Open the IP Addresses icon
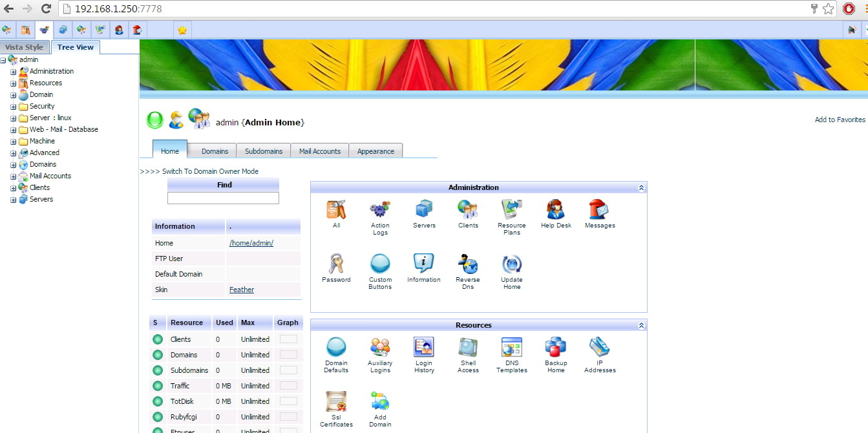The width and height of the screenshot is (868, 433). point(600,347)
